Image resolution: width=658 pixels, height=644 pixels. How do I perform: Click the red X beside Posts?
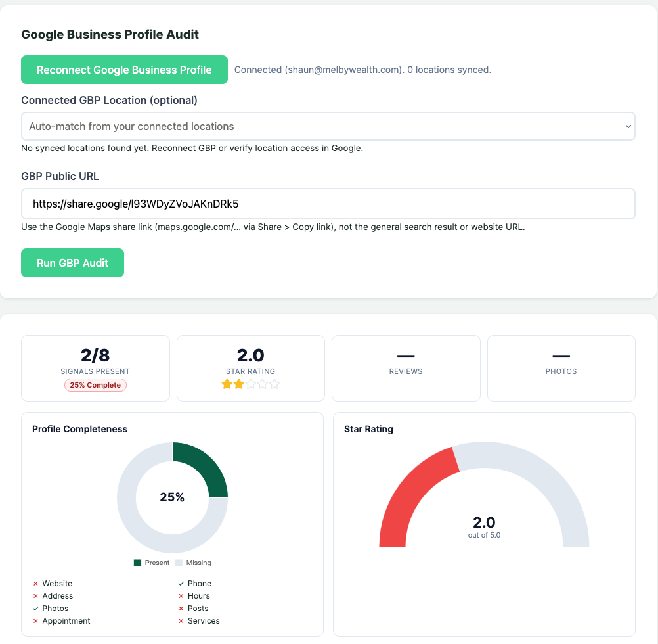(181, 609)
